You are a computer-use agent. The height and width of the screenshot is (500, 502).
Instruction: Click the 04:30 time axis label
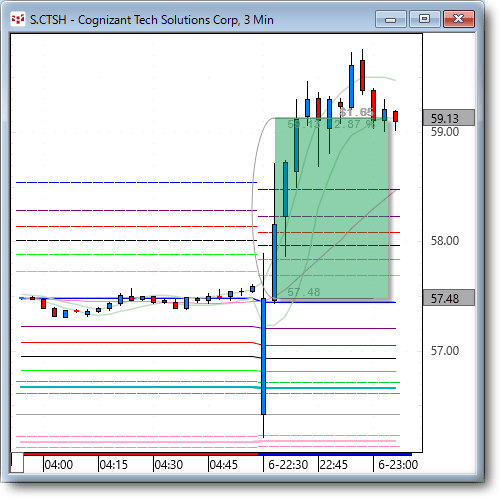pos(169,465)
